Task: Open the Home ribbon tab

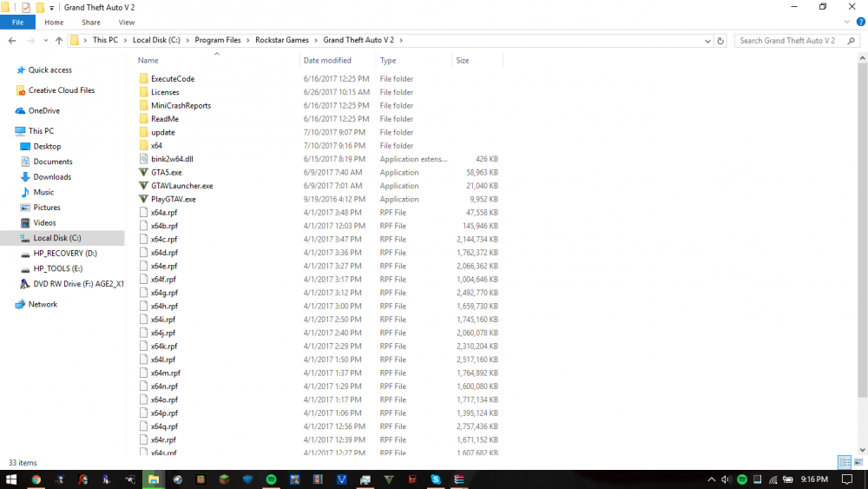Action: point(54,23)
